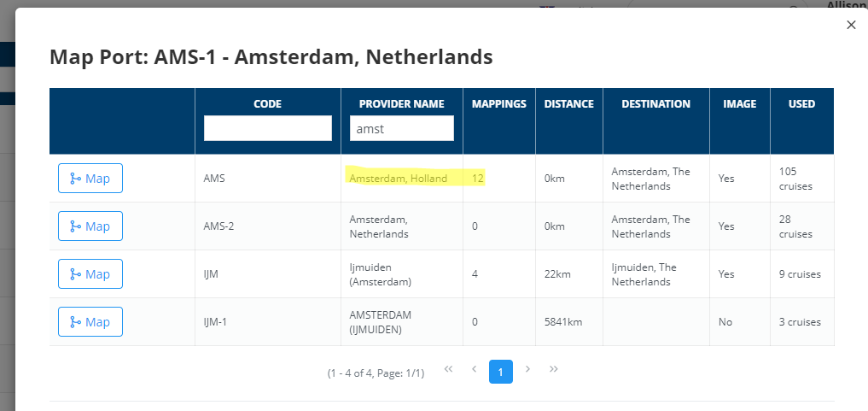868x411 pixels.
Task: Focus the Code filter input
Action: tap(267, 128)
